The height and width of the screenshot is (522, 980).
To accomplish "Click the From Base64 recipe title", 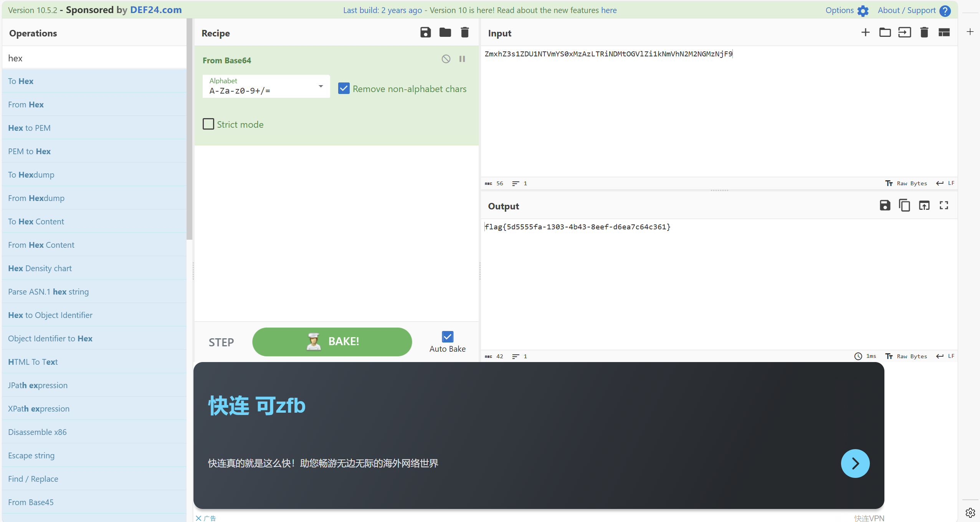I will 227,60.
